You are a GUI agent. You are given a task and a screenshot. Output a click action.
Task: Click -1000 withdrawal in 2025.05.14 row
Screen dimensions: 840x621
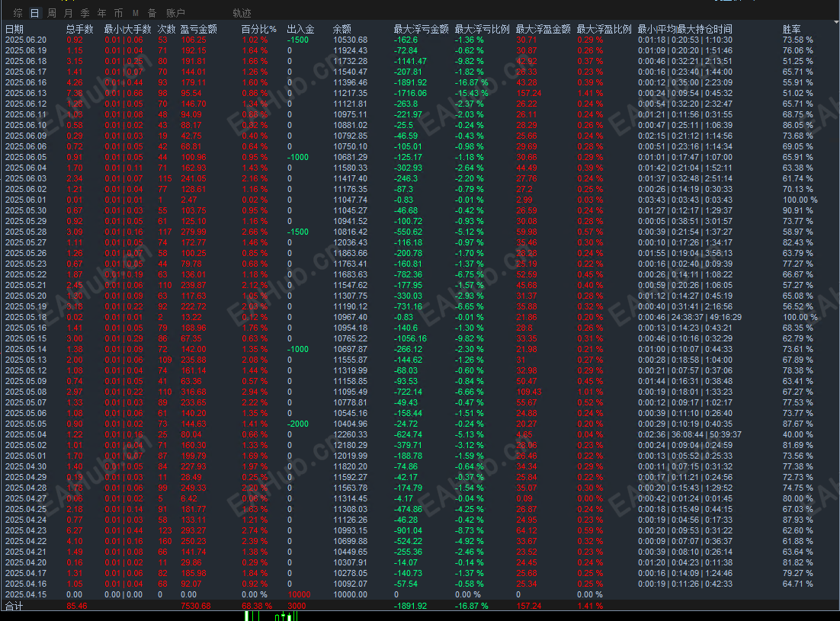298,350
